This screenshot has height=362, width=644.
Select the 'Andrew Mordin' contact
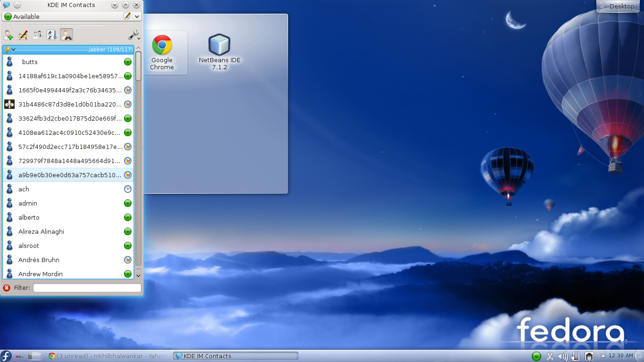[68, 273]
